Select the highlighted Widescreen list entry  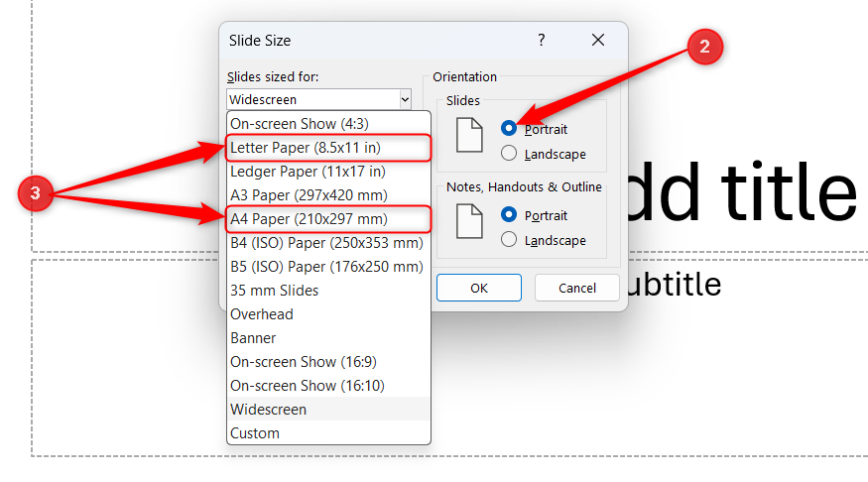[x=328, y=410]
